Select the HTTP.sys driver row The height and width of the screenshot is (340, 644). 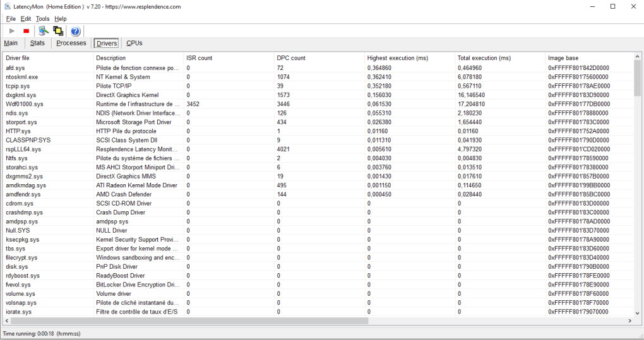318,131
